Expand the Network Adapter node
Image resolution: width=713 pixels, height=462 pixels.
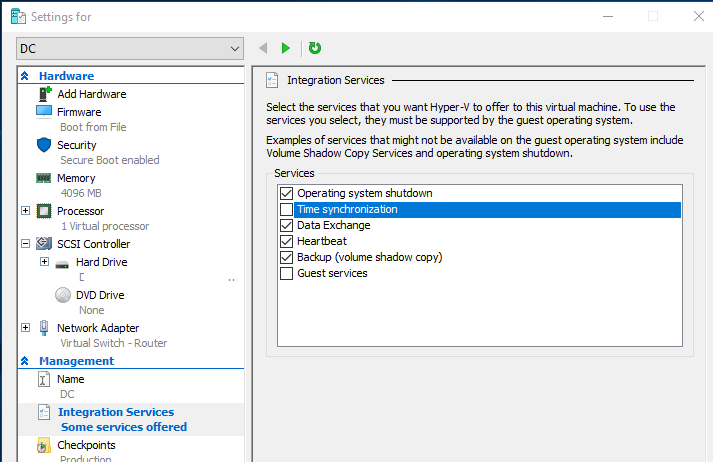(x=25, y=327)
